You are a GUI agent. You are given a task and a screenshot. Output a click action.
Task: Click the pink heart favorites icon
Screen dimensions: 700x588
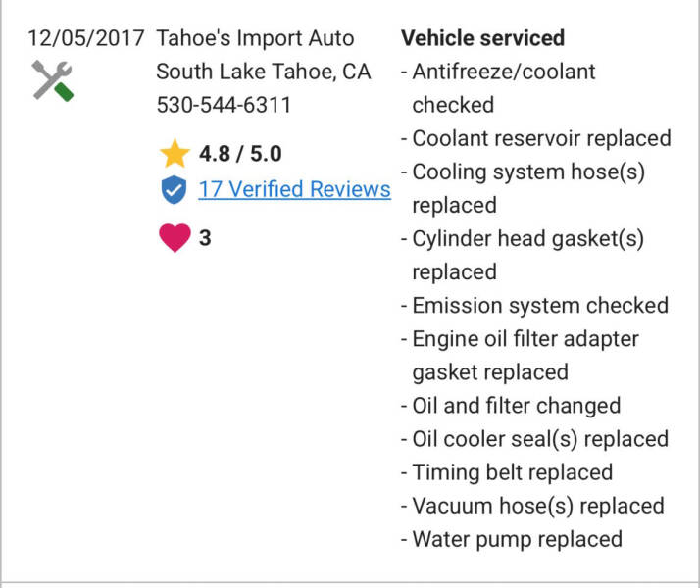[174, 237]
